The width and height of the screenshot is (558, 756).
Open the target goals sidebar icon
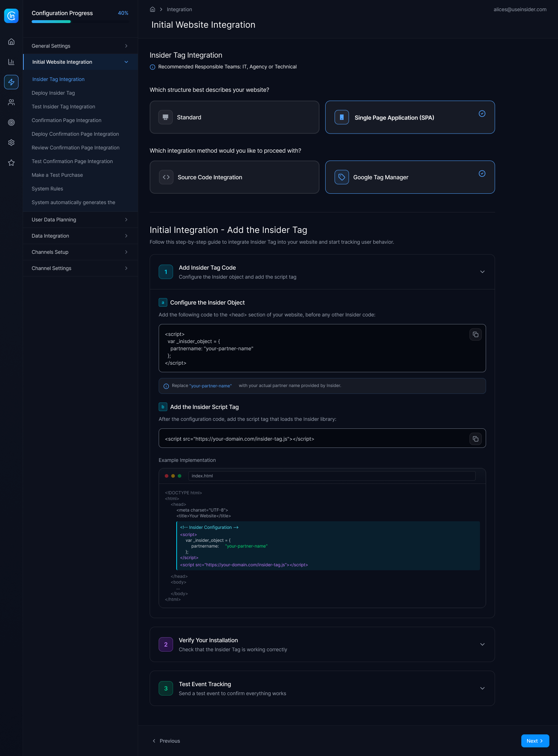click(x=12, y=122)
